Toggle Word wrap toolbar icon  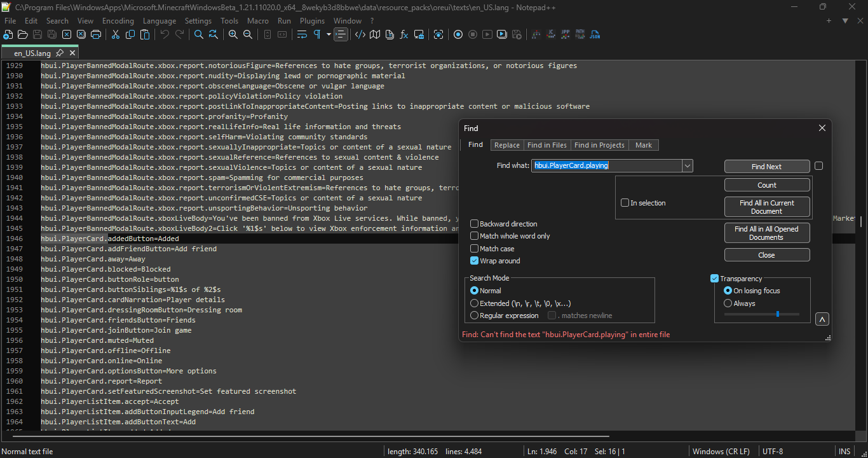302,34
